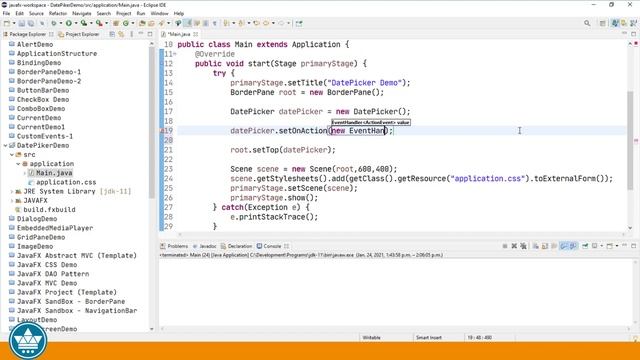
Task: Click fold toggle beside line 11
Action: [x=175, y=54]
